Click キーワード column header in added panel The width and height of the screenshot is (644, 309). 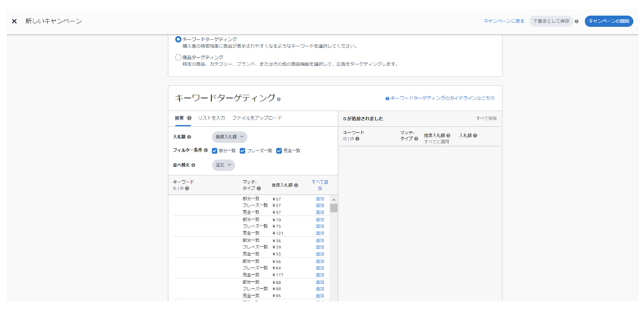coord(353,132)
